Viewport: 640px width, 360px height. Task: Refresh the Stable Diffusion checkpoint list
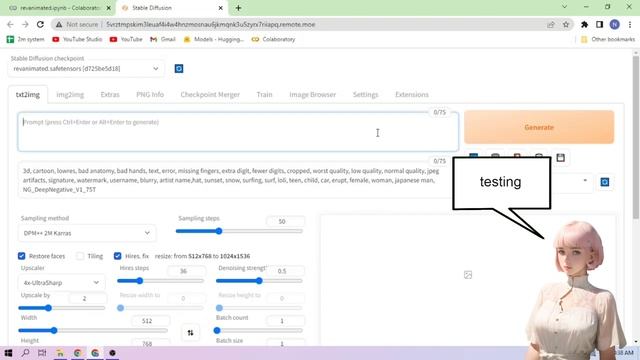(179, 69)
